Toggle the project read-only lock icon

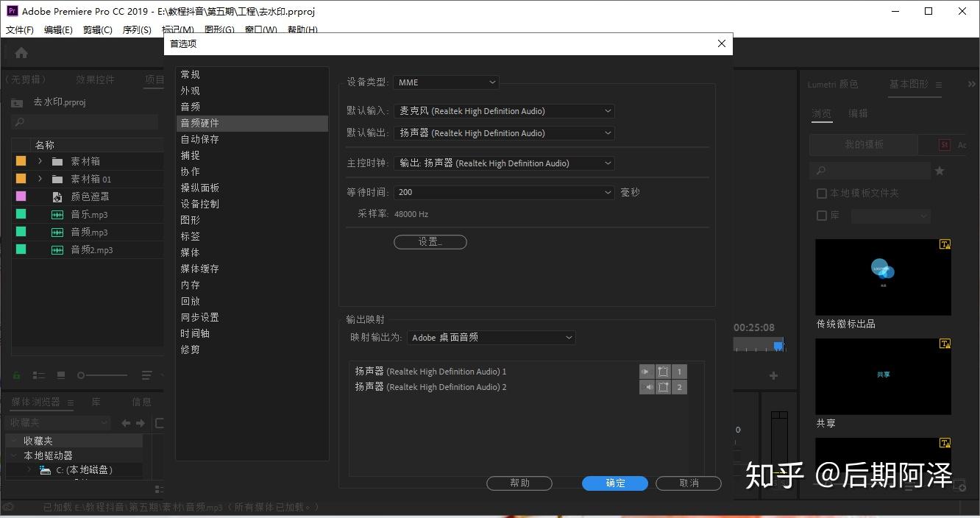[x=17, y=375]
